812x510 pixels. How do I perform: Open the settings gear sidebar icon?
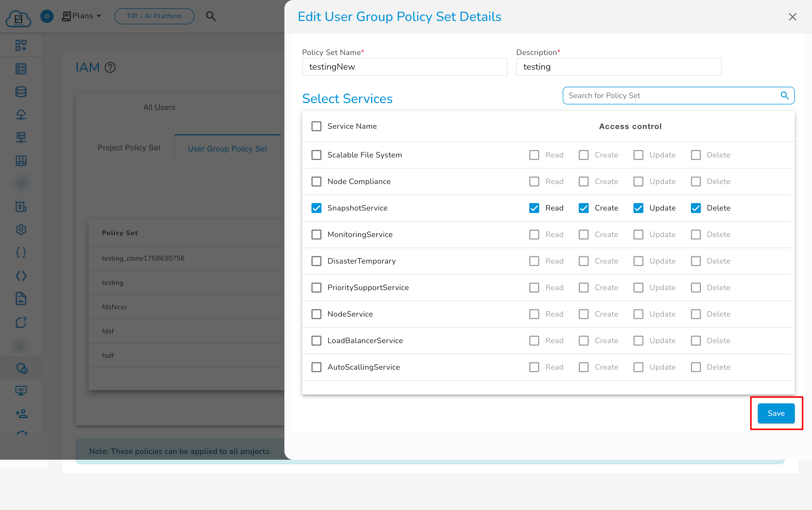[x=21, y=229]
